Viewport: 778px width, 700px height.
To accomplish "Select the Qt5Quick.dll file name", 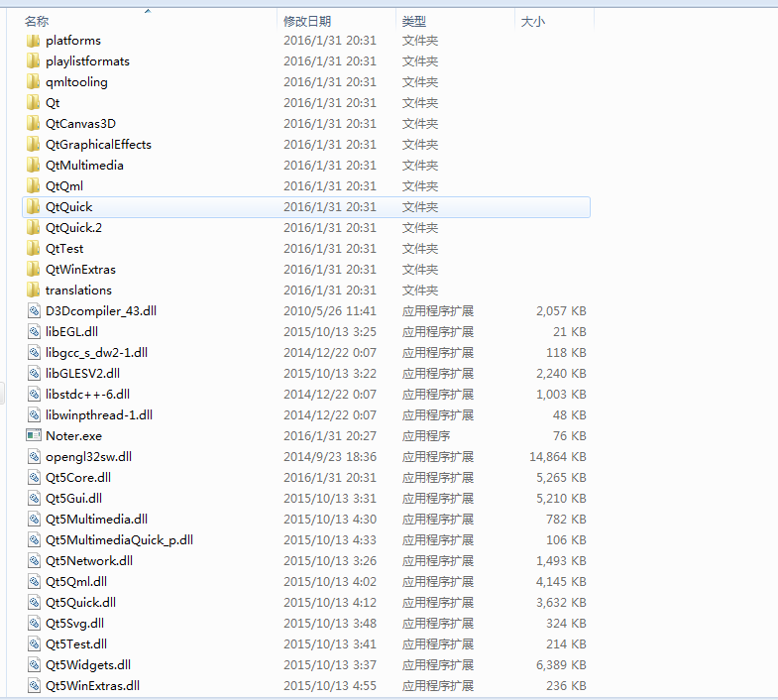I will coord(81,603).
